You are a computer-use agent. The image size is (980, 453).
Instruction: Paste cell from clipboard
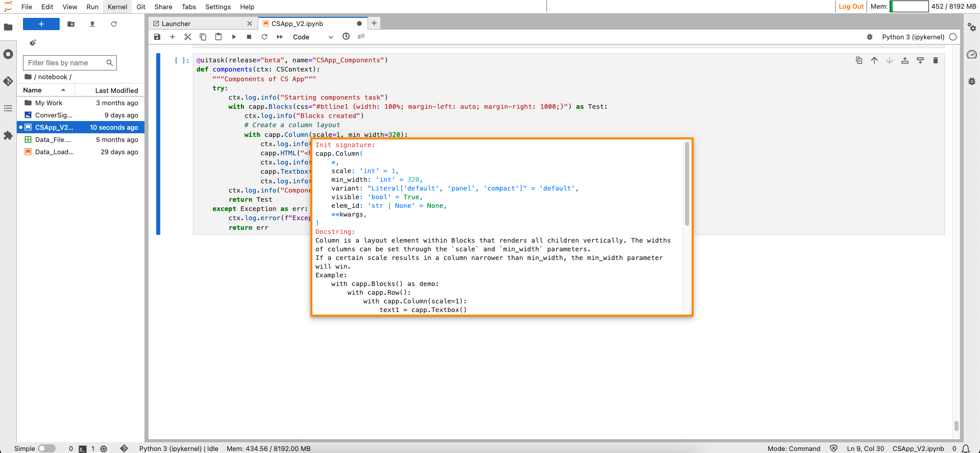tap(218, 37)
